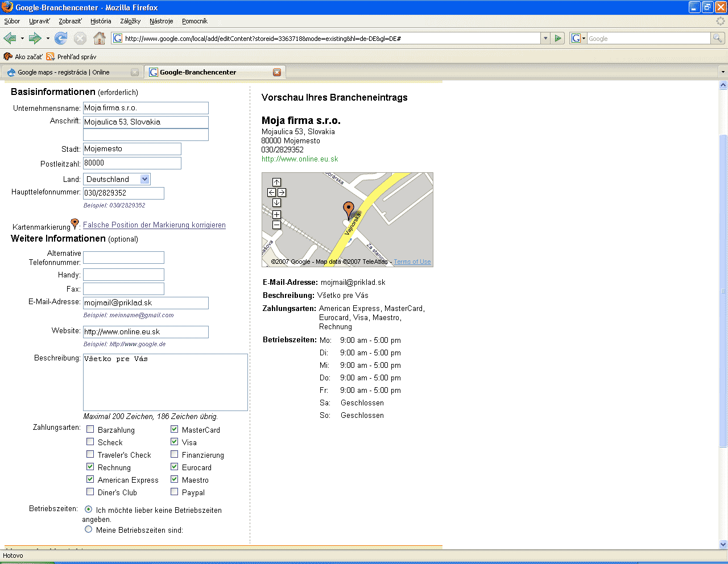Click the Postleitzahl input field
This screenshot has width=728, height=564.
coord(132,163)
